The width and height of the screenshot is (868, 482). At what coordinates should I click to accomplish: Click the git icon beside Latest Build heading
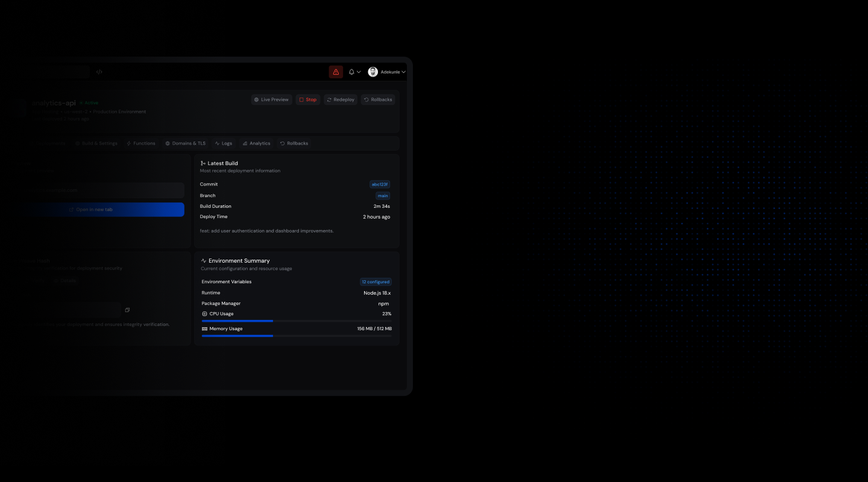coord(203,163)
